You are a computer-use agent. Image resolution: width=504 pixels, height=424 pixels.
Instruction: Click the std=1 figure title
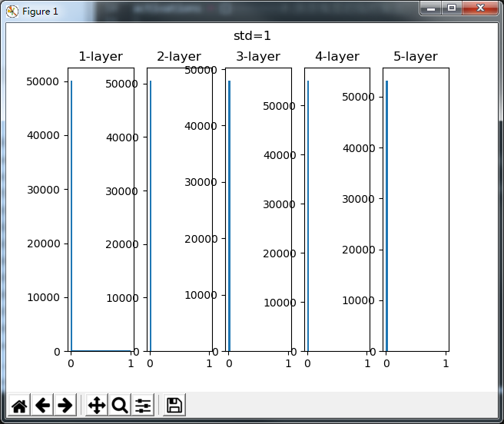coord(252,35)
